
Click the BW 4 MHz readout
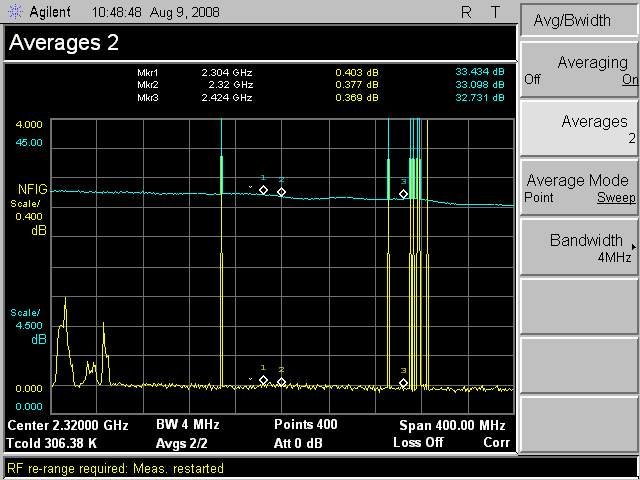point(188,425)
